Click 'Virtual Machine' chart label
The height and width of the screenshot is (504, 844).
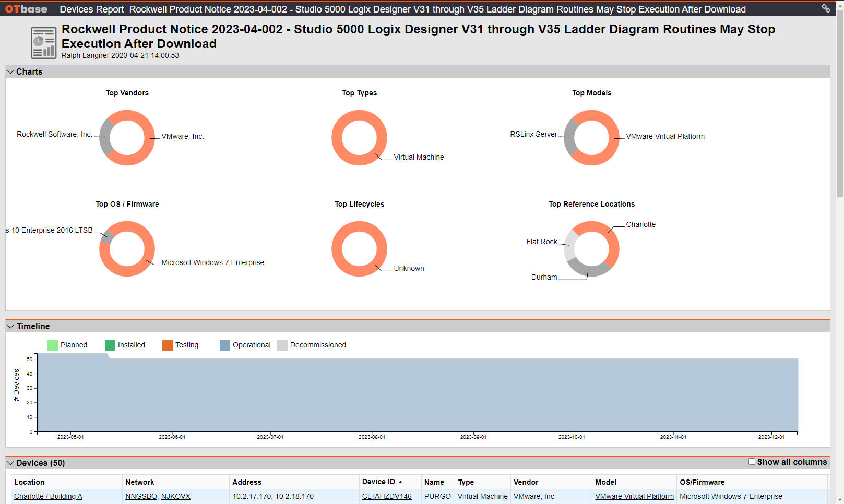click(419, 157)
